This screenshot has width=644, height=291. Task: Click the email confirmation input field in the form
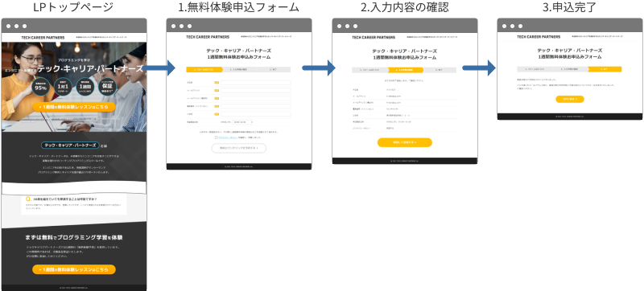(x=256, y=98)
